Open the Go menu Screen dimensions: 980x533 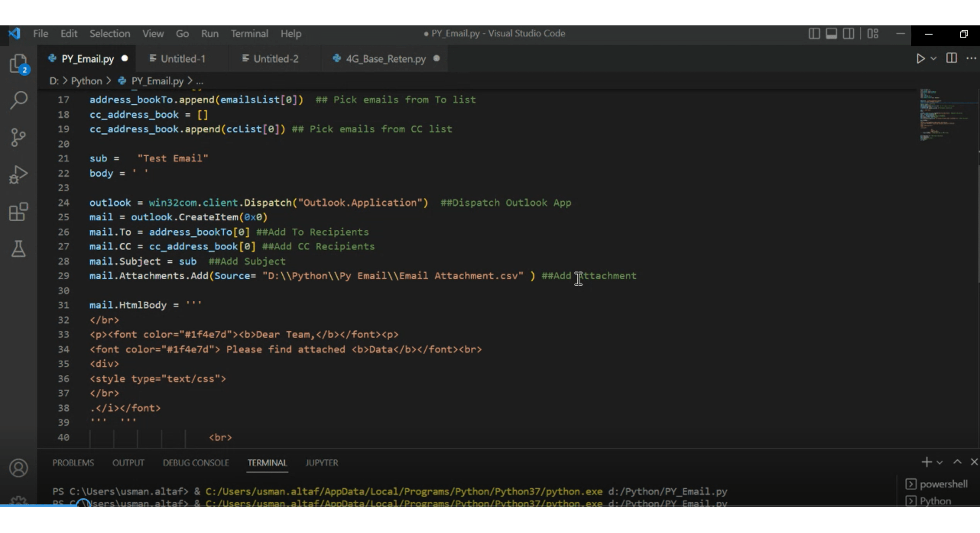[x=182, y=33]
